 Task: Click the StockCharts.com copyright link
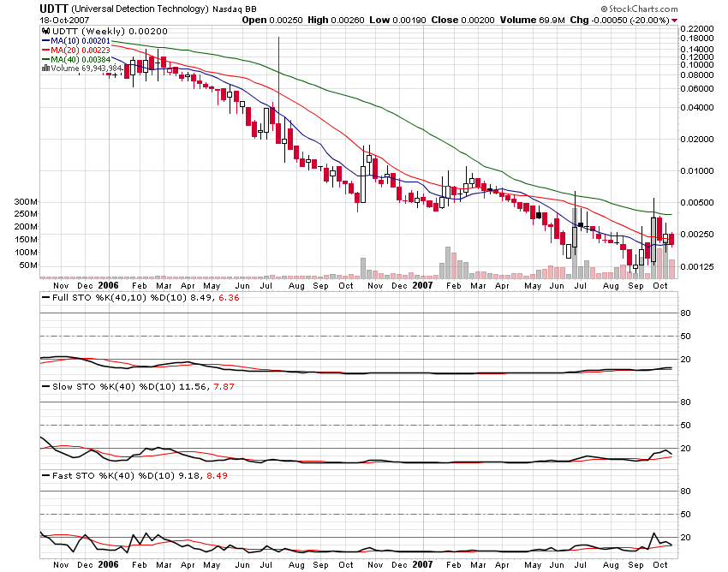pyautogui.click(x=636, y=9)
